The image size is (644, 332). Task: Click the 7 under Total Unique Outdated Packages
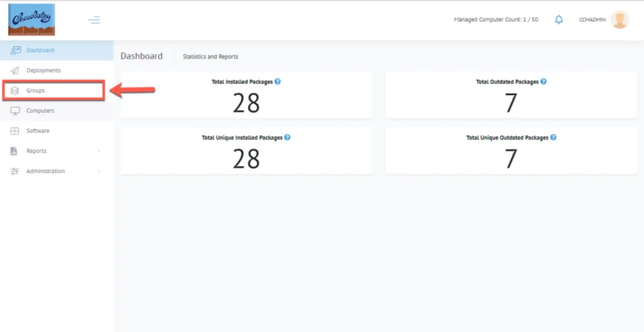(x=511, y=159)
